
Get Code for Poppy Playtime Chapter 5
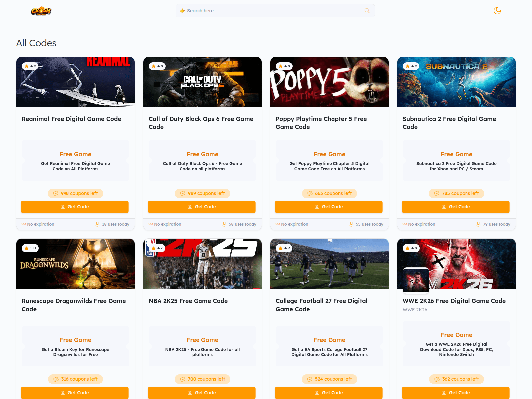pos(329,207)
